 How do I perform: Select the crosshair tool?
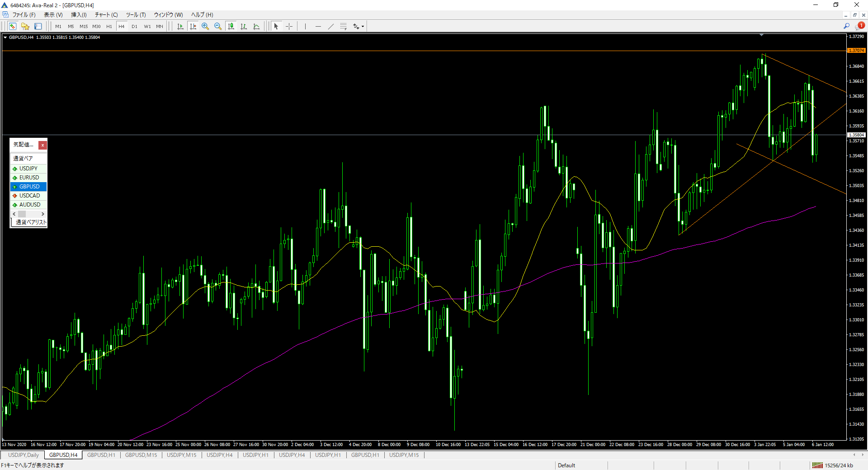[289, 26]
